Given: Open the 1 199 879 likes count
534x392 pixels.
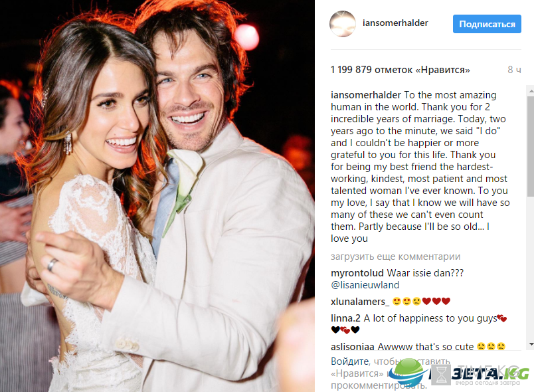Looking at the screenshot, I should pos(400,70).
